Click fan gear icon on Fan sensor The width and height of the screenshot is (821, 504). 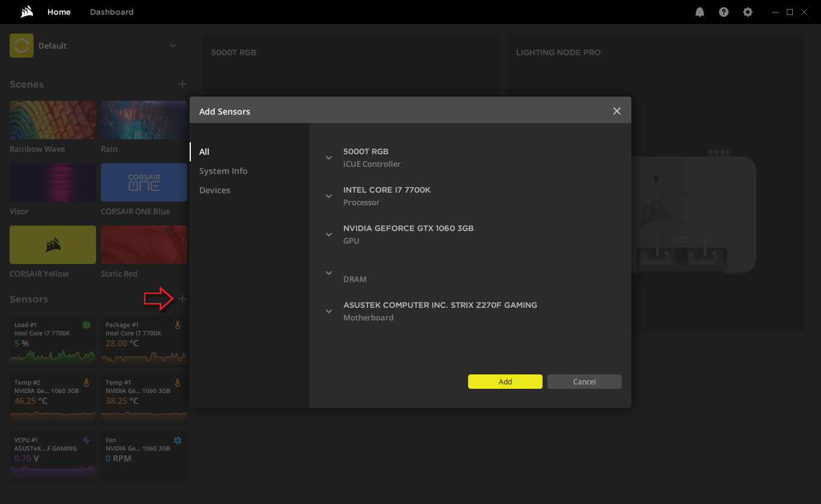click(177, 440)
